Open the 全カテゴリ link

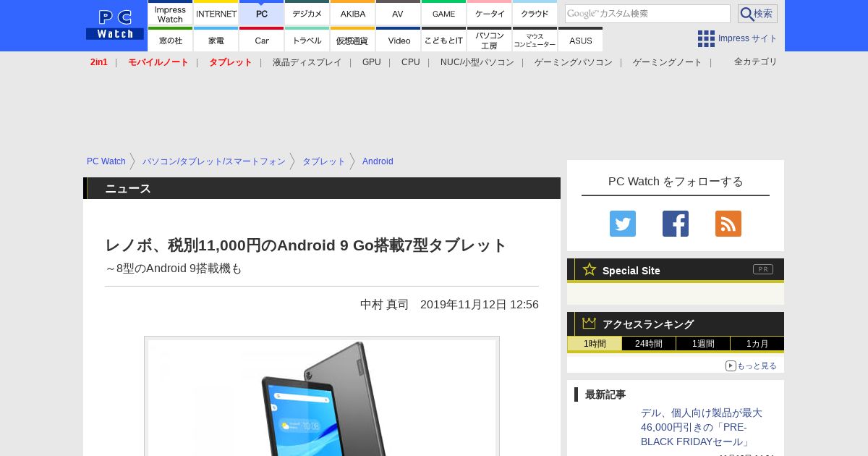pyautogui.click(x=756, y=62)
